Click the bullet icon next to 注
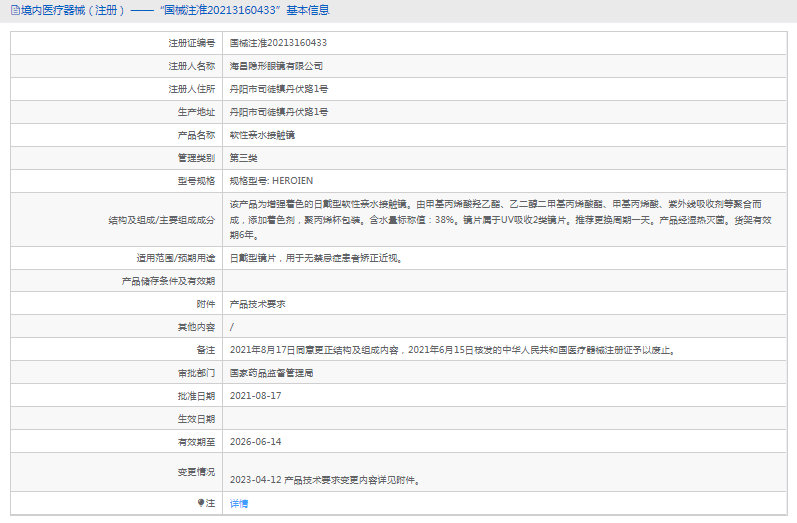The width and height of the screenshot is (797, 523). pyautogui.click(x=201, y=502)
